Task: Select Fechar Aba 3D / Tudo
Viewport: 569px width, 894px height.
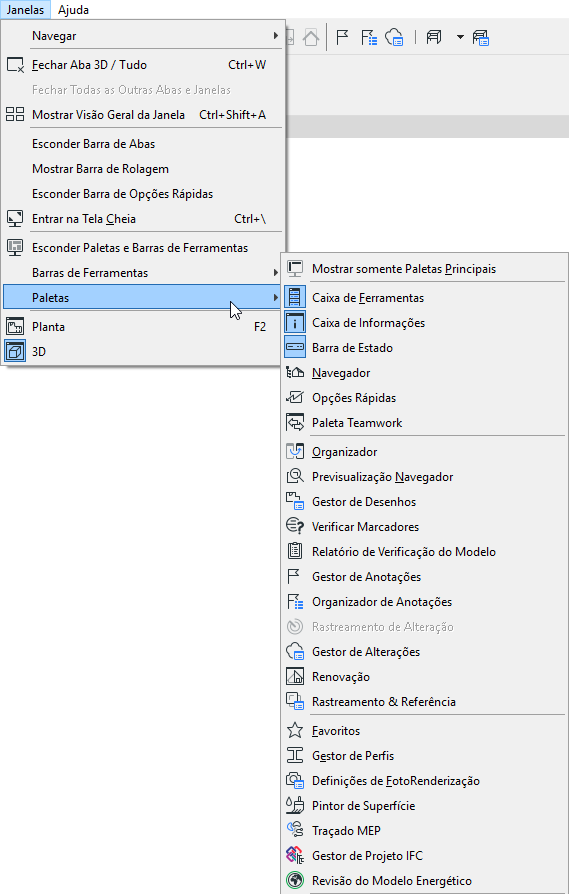Action: 143,64
